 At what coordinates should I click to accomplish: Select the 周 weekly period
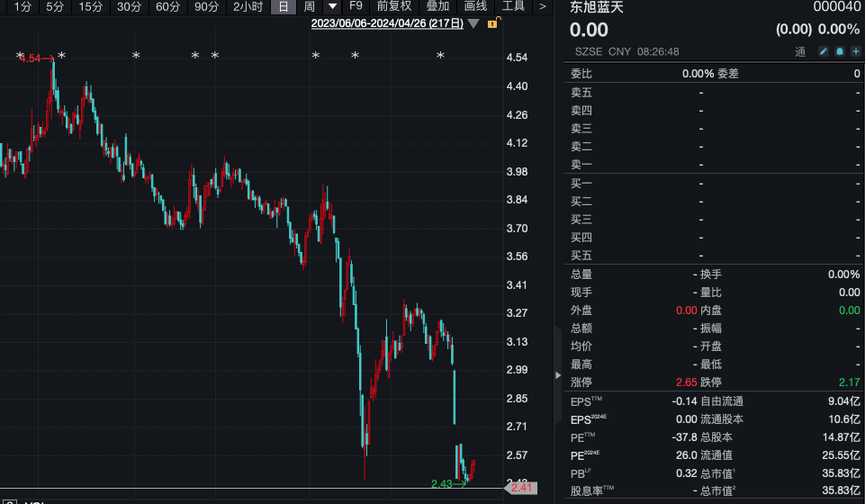(x=310, y=6)
